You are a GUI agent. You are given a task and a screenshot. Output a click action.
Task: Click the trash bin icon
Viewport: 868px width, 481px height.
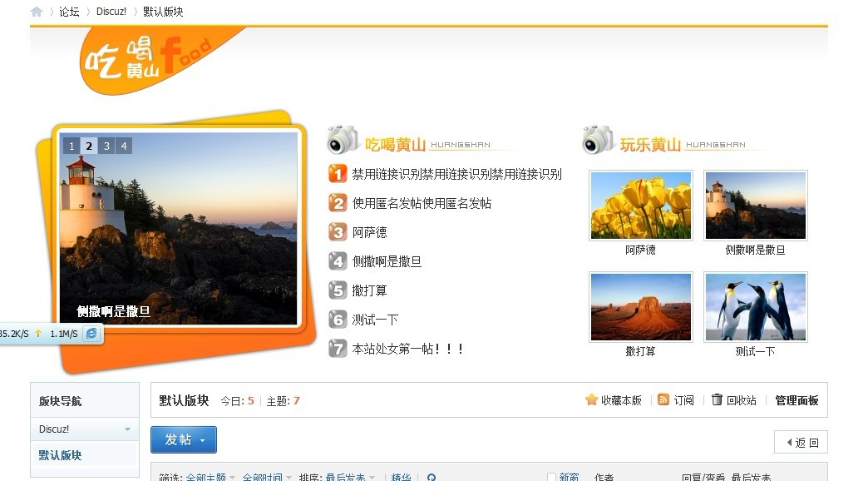point(717,399)
